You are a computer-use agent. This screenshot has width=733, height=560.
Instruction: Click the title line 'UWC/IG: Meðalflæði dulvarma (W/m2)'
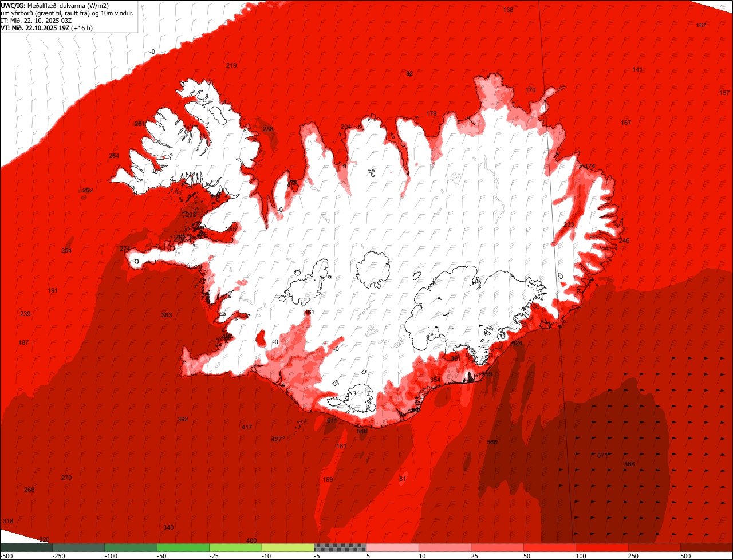pyautogui.click(x=55, y=5)
